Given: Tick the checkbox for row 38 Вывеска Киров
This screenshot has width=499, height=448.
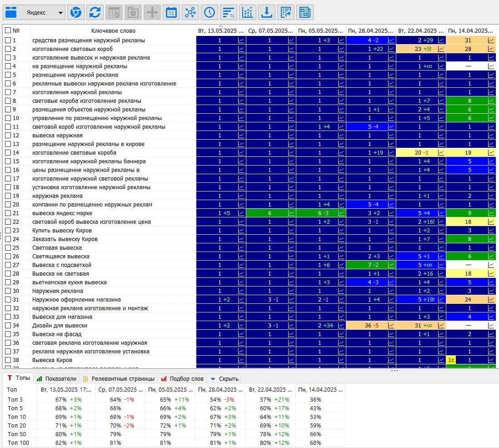Looking at the screenshot, I should pyautogui.click(x=8, y=360).
